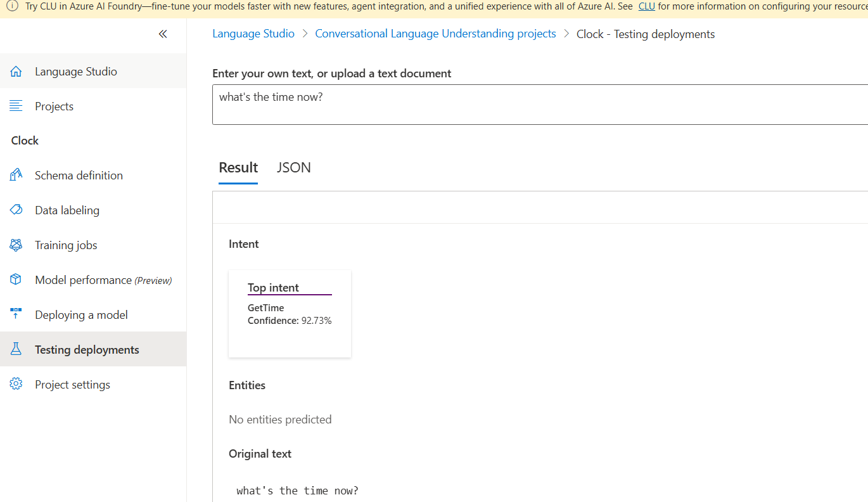
Task: Open Training jobs page
Action: coord(93,245)
